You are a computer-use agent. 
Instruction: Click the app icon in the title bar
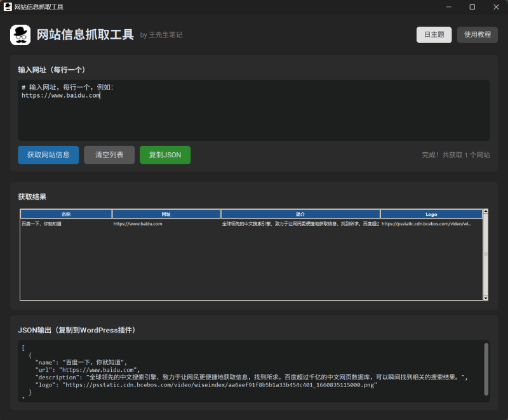[8, 7]
